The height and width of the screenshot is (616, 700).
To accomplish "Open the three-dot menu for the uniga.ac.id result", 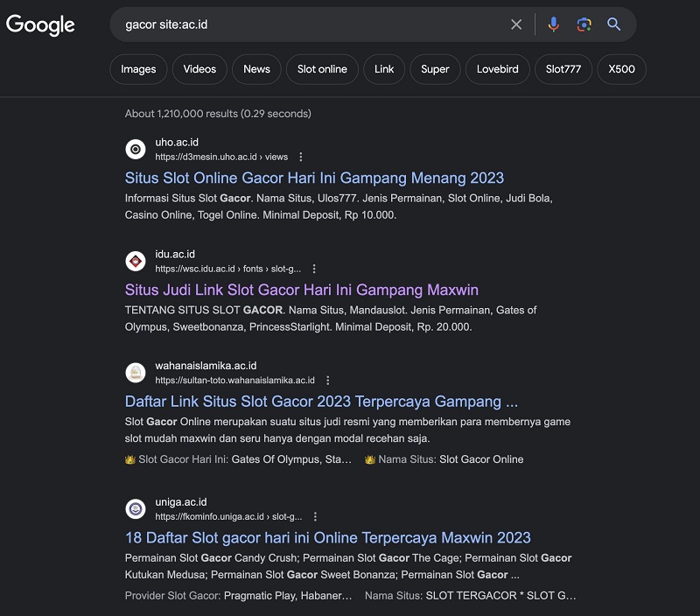I will [x=315, y=516].
